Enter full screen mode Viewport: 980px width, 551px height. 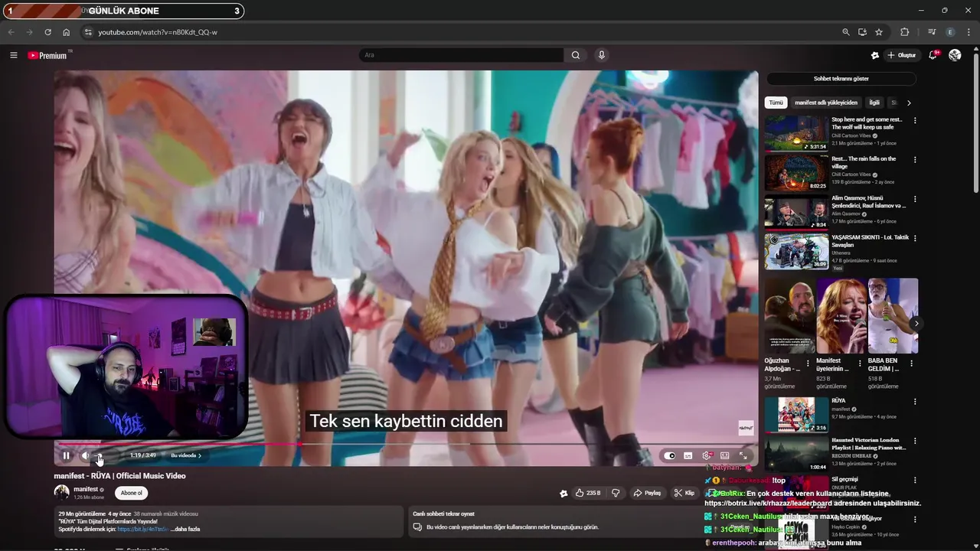743,455
